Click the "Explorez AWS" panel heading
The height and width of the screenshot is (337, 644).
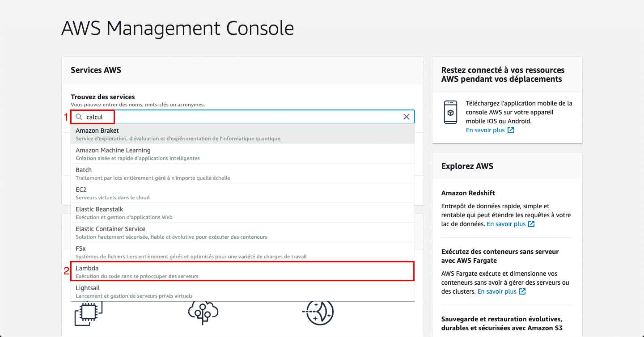tap(467, 166)
